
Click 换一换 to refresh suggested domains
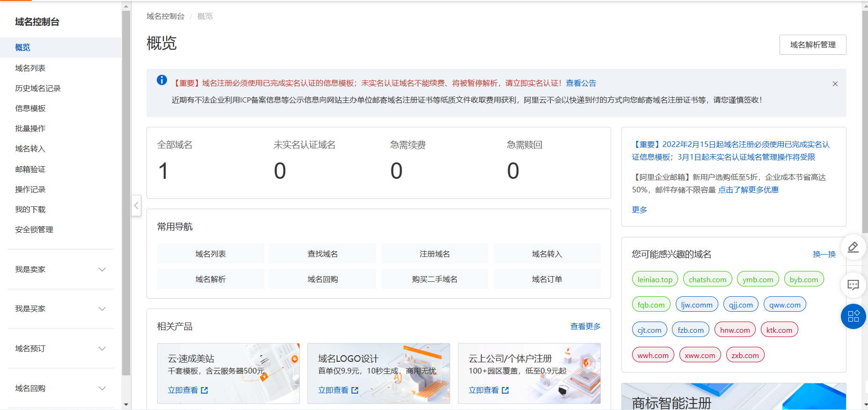824,254
